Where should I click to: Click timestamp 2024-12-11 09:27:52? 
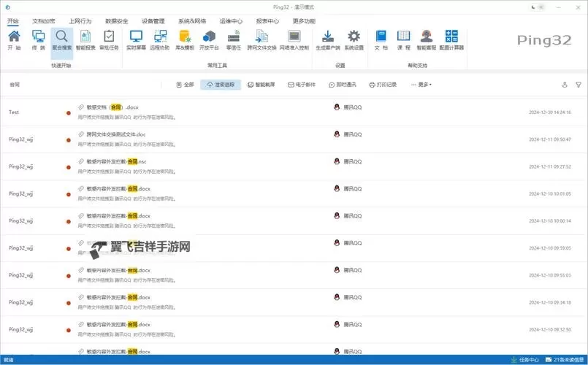550,166
